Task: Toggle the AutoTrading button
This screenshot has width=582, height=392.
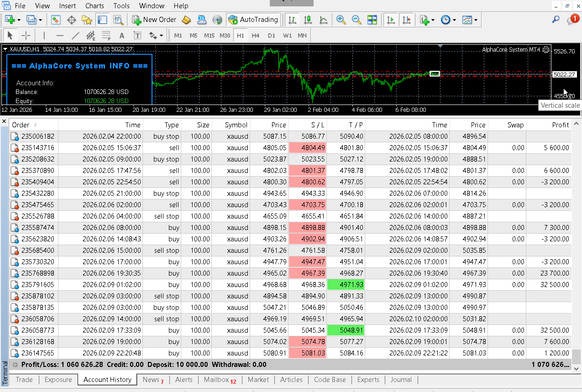Action: (x=253, y=20)
